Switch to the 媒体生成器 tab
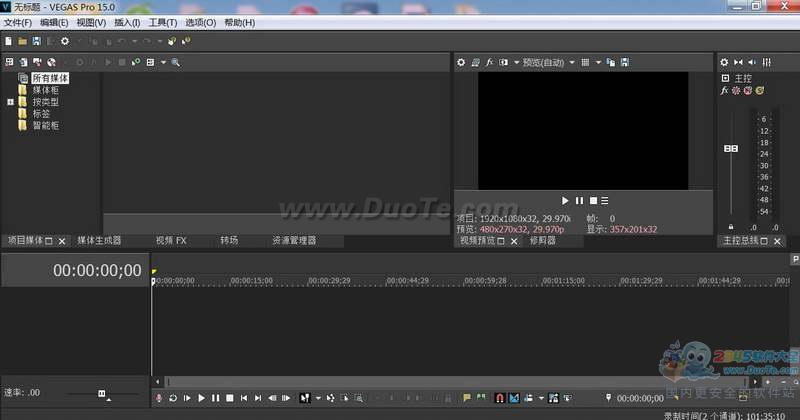Viewport: 800px width, 420px height. click(x=99, y=240)
